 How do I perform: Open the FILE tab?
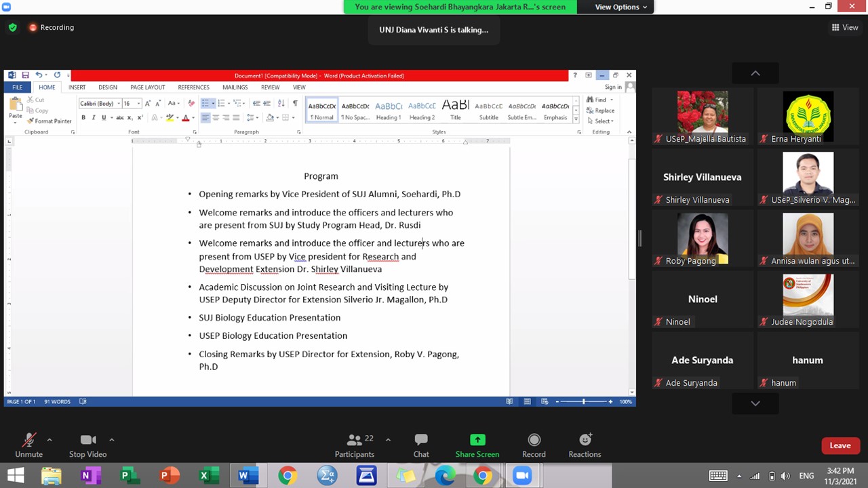17,87
